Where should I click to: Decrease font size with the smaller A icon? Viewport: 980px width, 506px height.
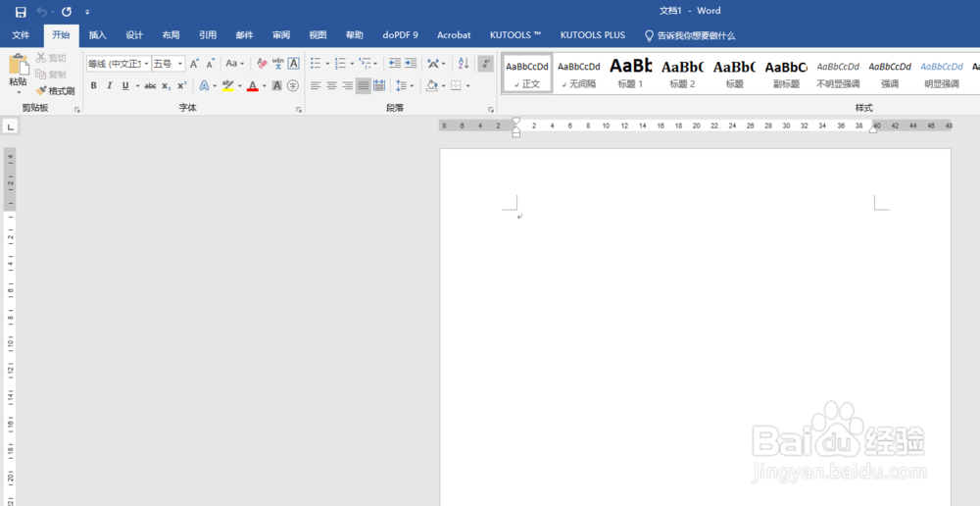211,63
